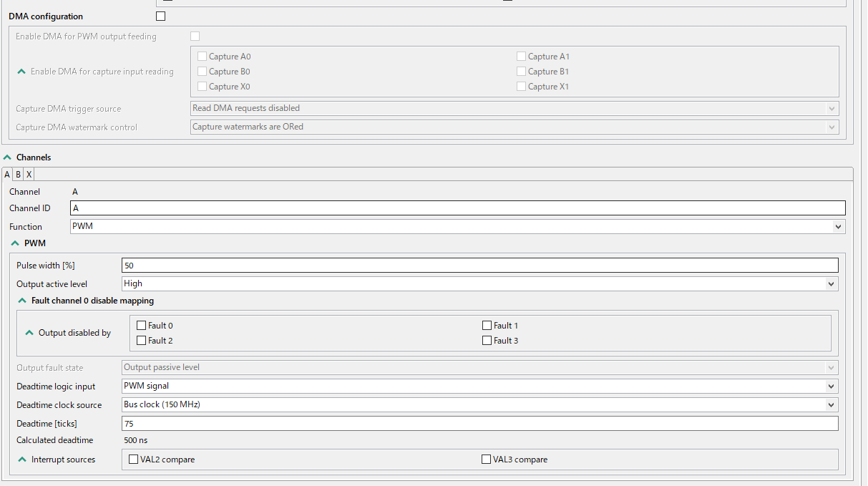Check the Capture A0 checkbox
The image size is (868, 486).
202,56
